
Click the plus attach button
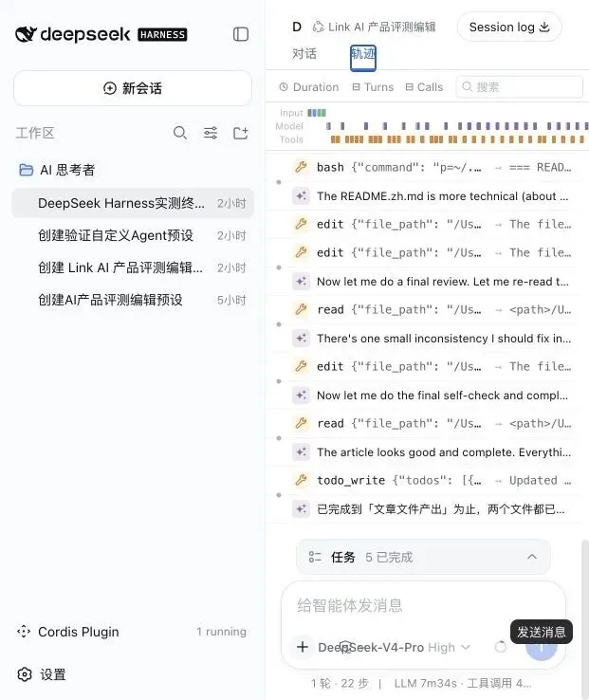[303, 647]
